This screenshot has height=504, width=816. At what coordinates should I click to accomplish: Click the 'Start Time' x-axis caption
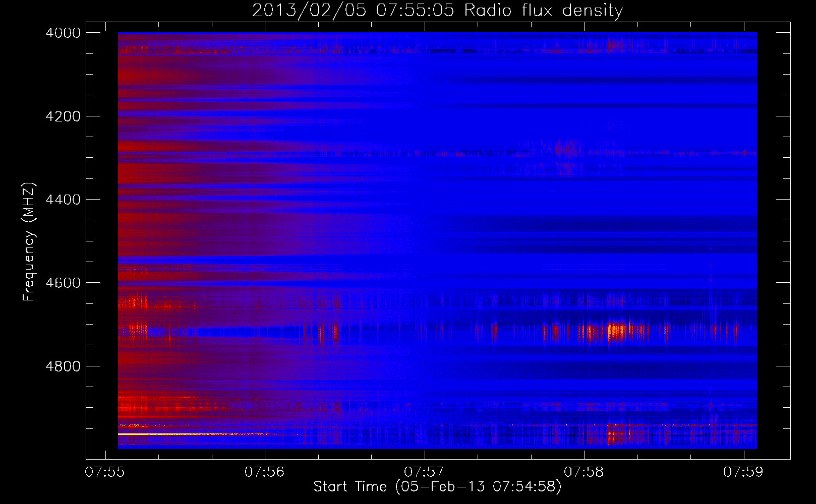(350, 487)
